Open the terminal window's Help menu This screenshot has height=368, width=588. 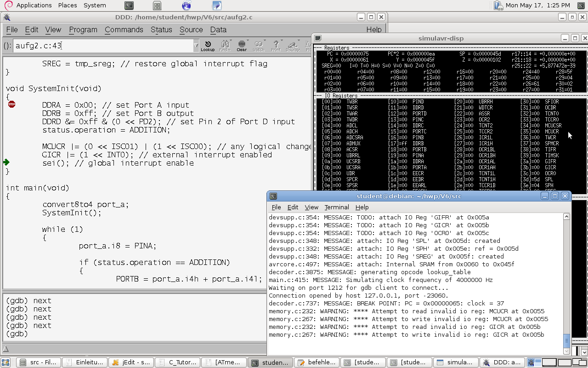362,207
